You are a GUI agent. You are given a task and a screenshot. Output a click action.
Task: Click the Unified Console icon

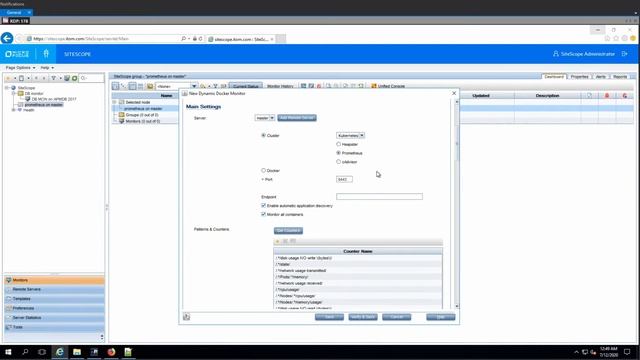(373, 86)
